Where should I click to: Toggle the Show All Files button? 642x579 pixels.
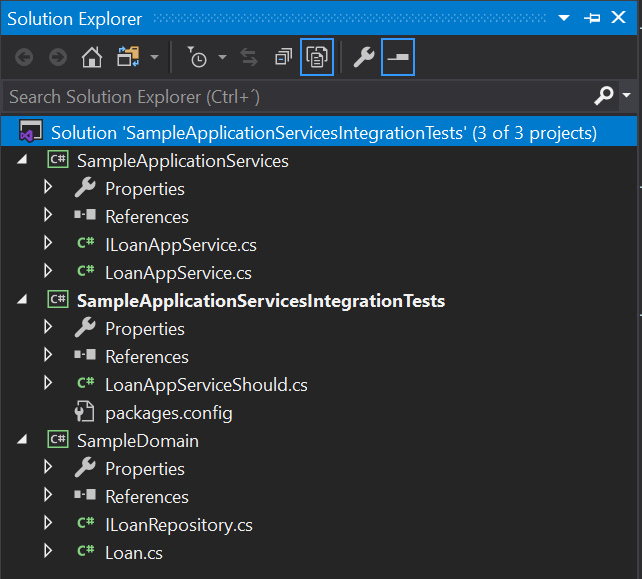[317, 58]
